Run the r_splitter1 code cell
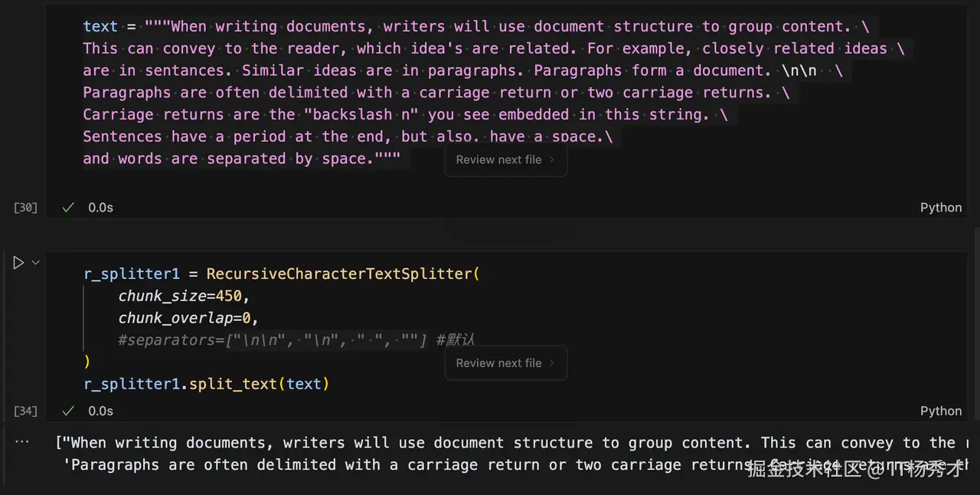Screen dimensions: 980x495 18,263
